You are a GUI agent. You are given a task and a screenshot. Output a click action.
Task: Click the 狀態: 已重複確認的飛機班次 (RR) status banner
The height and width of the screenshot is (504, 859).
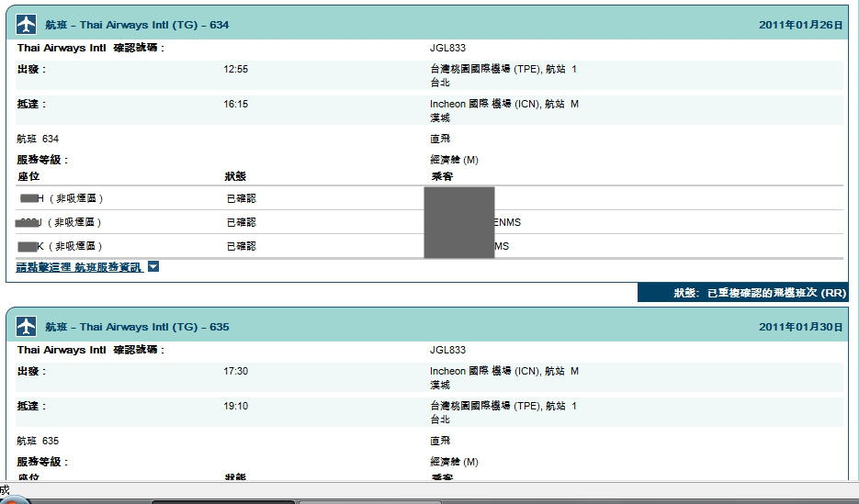click(x=743, y=293)
